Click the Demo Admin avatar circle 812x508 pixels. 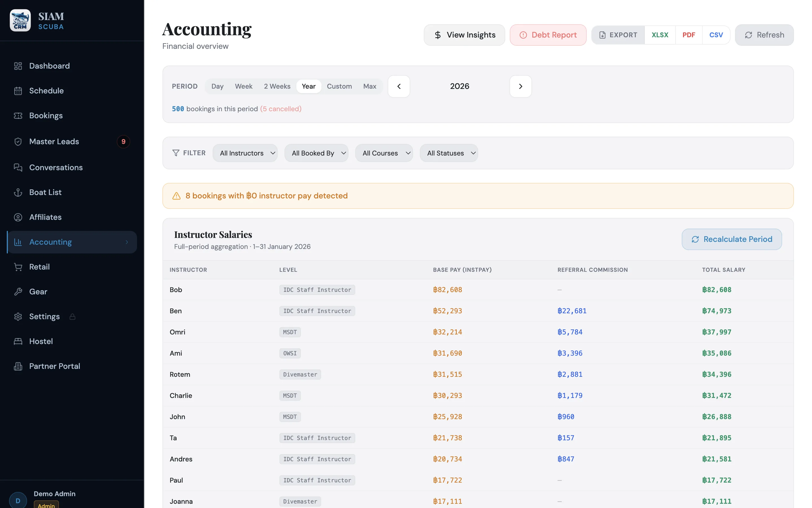[18, 500]
